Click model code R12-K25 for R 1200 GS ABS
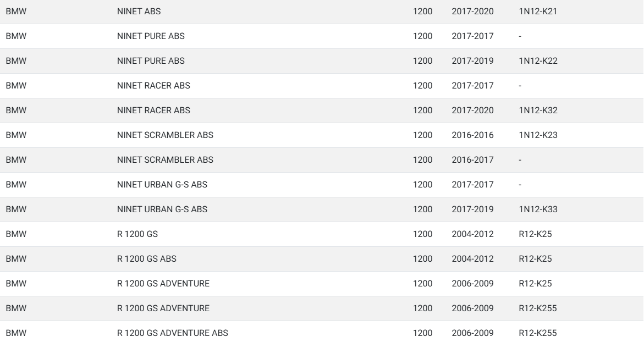 pyautogui.click(x=535, y=258)
